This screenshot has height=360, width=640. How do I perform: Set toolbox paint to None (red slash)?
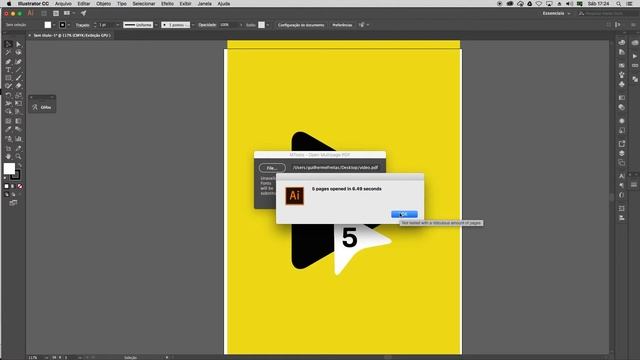pos(20,187)
